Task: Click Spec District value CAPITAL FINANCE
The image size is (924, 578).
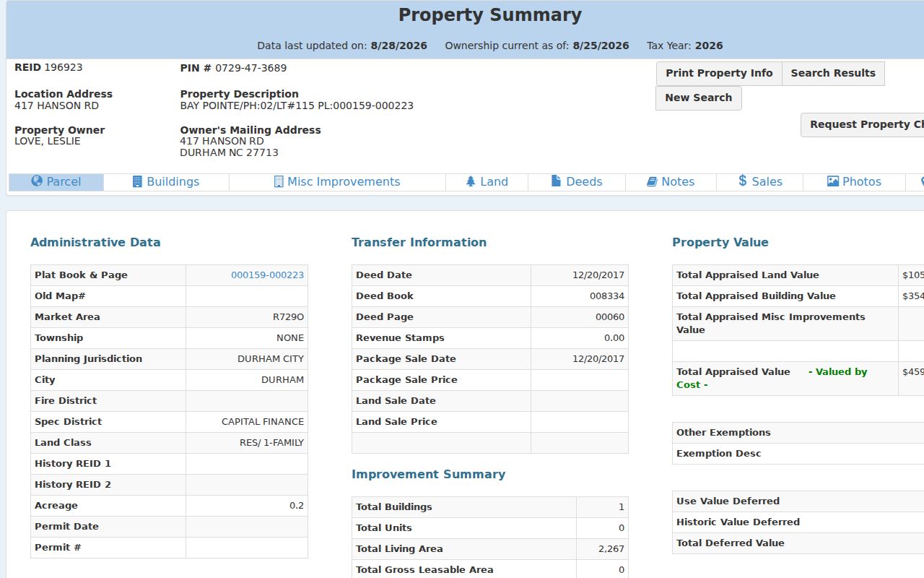Action: coord(263,422)
